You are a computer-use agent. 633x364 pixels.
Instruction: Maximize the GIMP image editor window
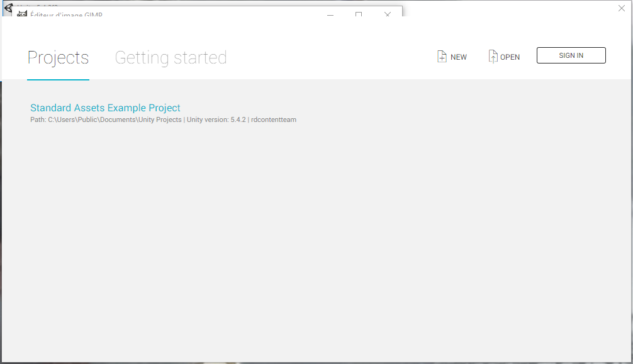tap(359, 14)
